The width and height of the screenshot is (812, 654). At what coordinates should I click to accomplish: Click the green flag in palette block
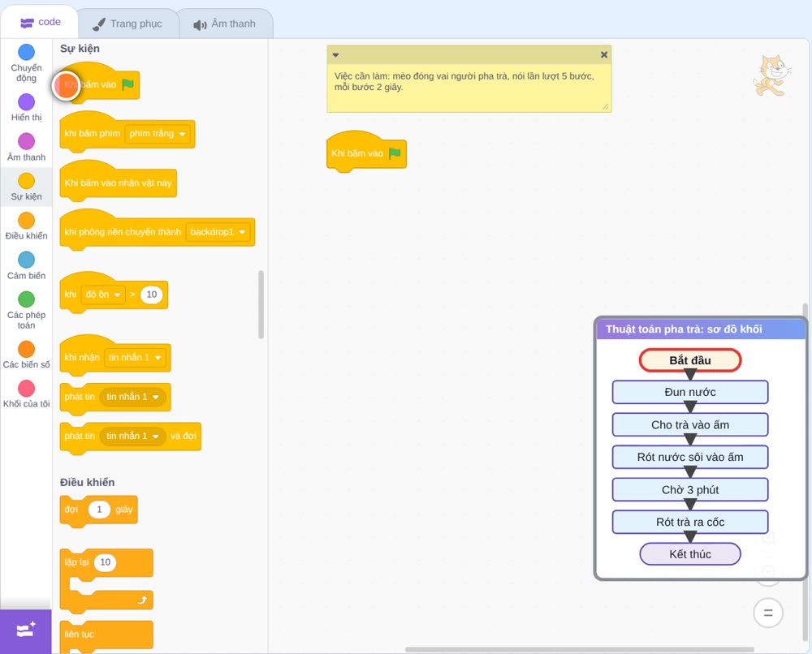click(x=127, y=84)
